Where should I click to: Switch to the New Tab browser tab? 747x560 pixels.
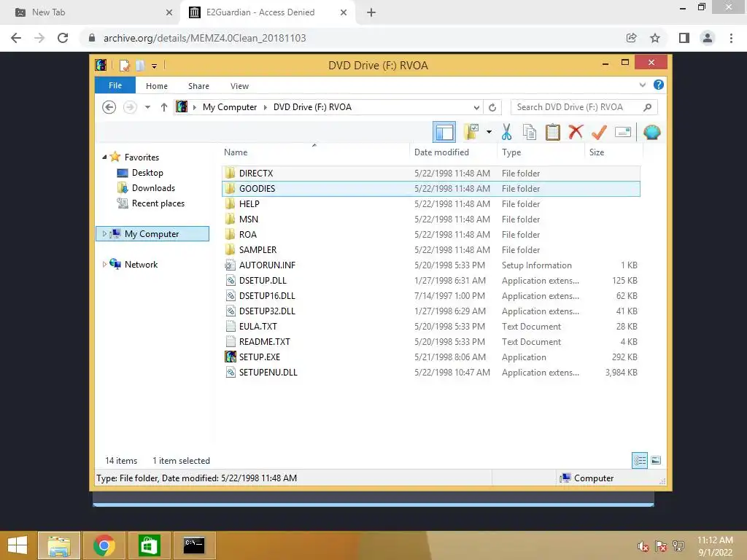[x=90, y=12]
